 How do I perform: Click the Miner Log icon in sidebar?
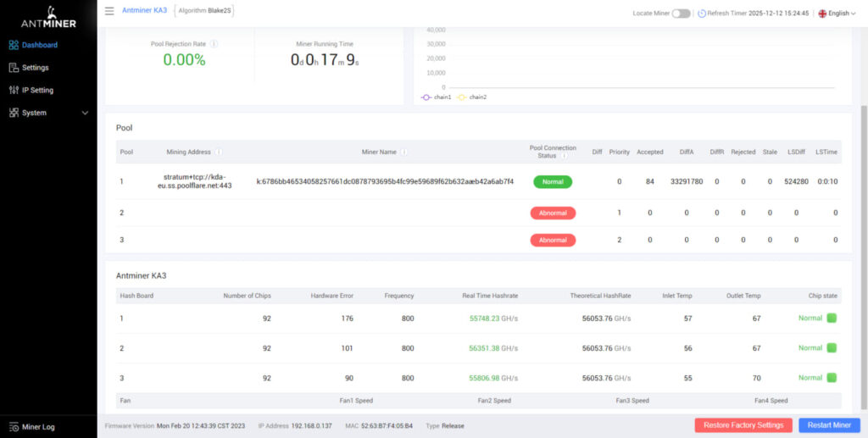14,427
